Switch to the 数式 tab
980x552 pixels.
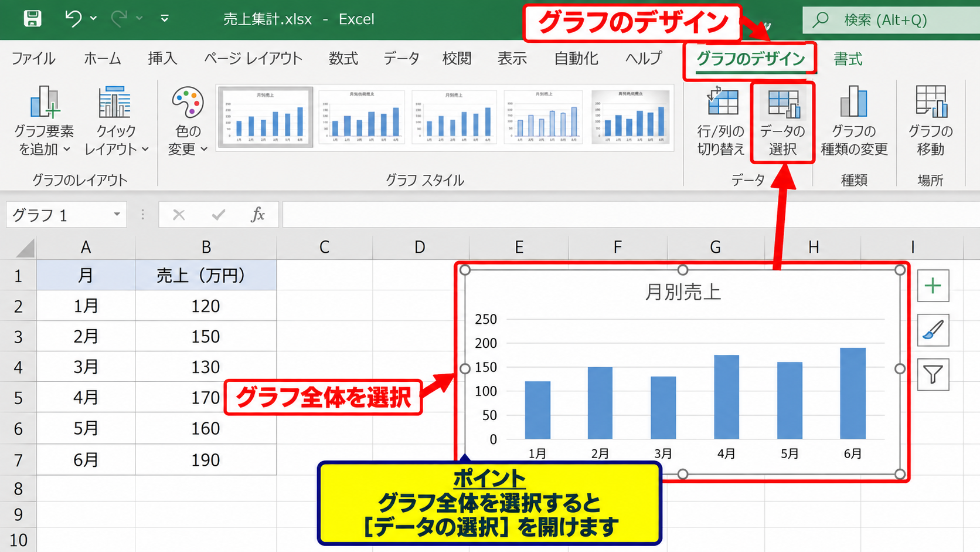(343, 59)
